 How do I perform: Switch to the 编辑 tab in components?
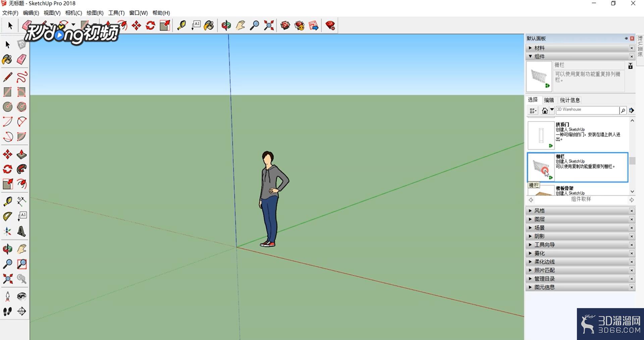click(549, 100)
